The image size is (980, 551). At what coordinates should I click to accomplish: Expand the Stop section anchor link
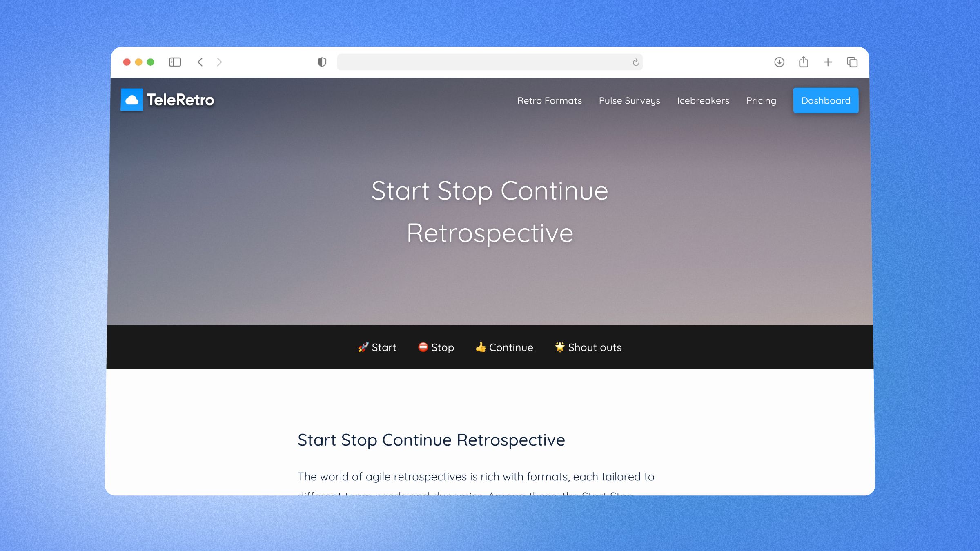point(436,347)
